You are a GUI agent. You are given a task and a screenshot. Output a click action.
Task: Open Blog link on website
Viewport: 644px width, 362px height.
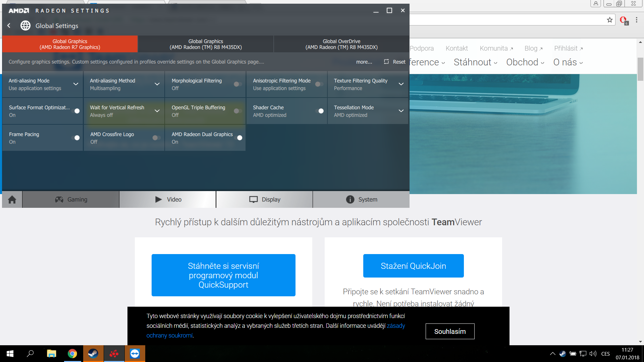[533, 48]
